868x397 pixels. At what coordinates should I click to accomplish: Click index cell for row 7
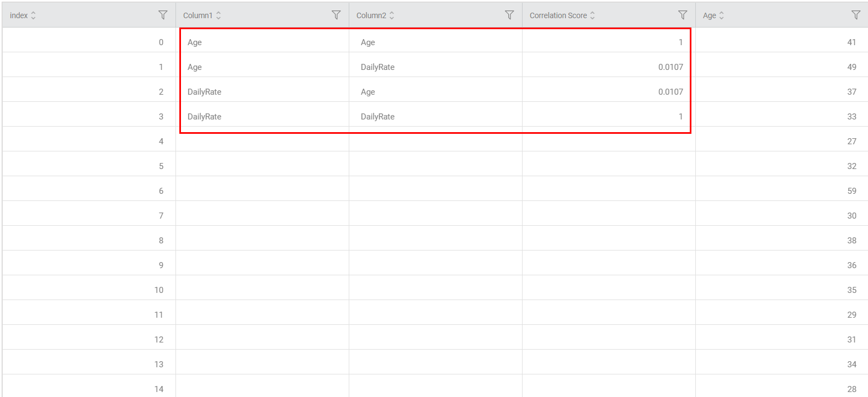(161, 216)
